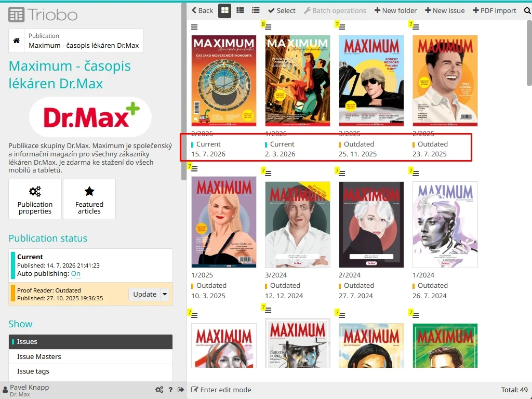Click the issues grid scrollbar
Screen dimensions: 532x399
(x=529, y=52)
